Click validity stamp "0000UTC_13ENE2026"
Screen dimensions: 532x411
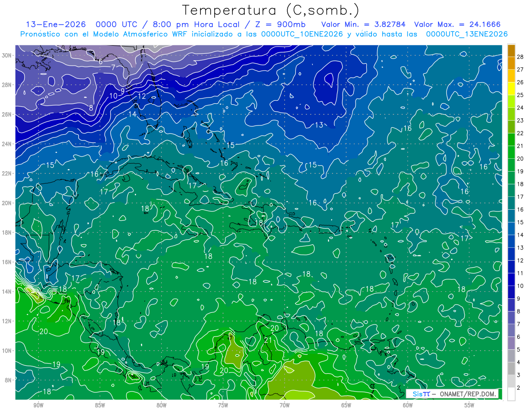pos(467,34)
